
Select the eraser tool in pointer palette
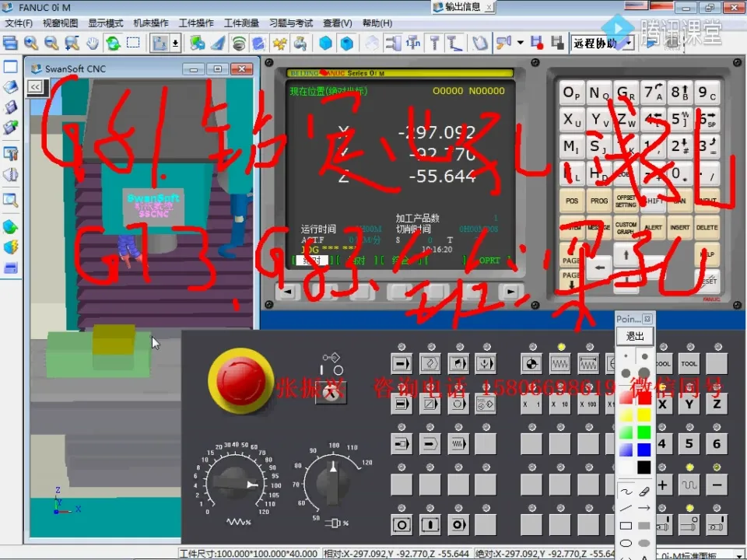point(644,492)
